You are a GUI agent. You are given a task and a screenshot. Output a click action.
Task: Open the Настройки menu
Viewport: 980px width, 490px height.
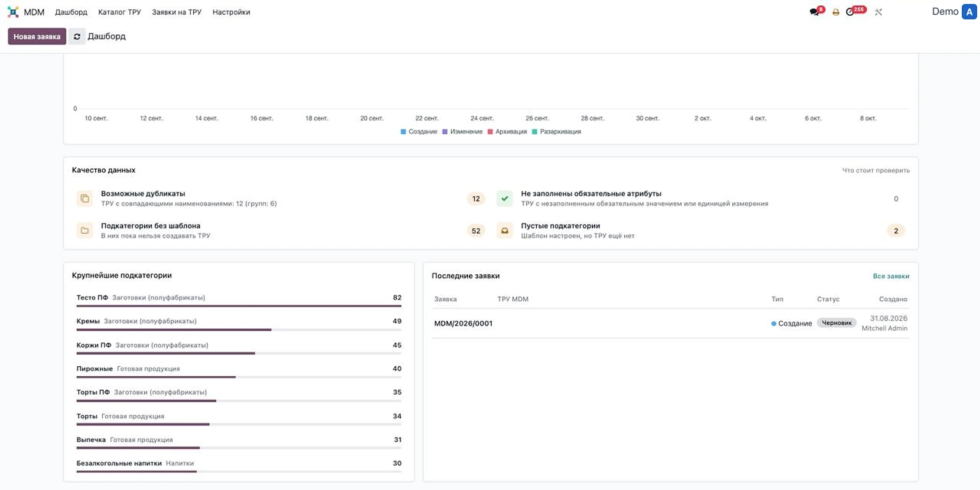[231, 12]
